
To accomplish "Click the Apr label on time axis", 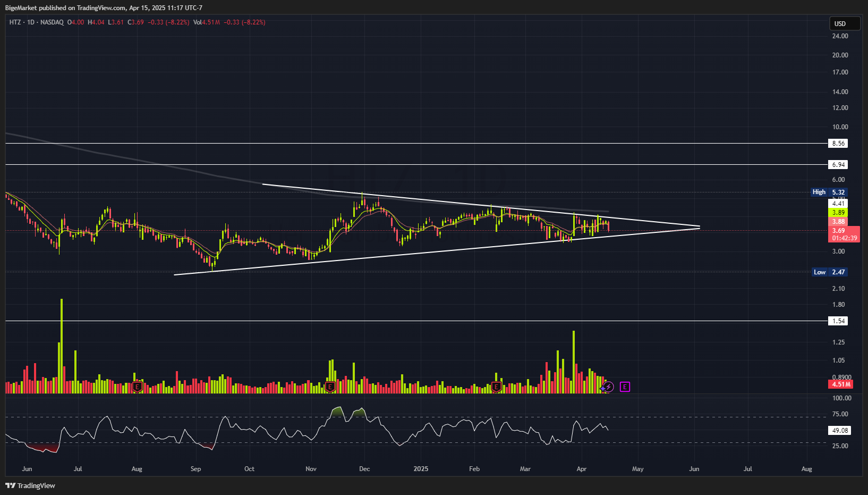I will point(582,469).
